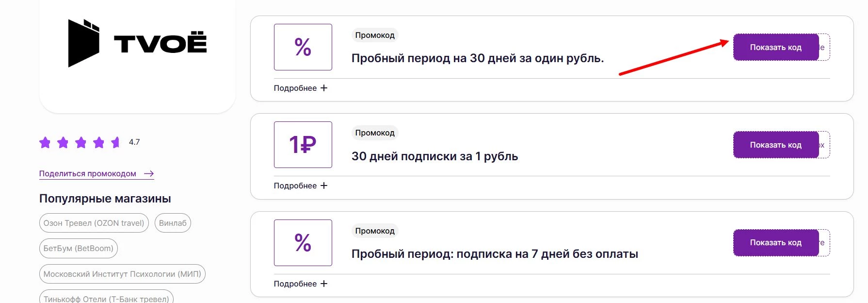Image resolution: width=868 pixels, height=303 pixels.
Task: Click the 1₽ icon on the subscription card
Action: (303, 145)
